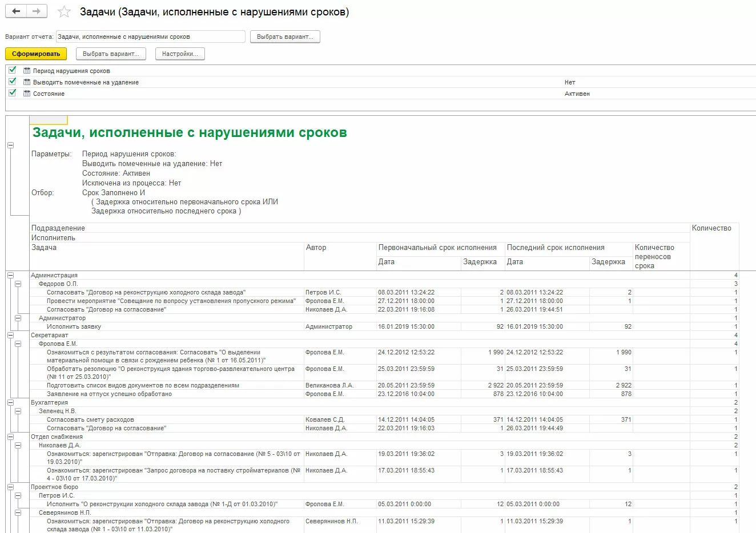Click Выбрать вариант... next to the variant field
Image resolution: width=756 pixels, height=533 pixels.
[x=285, y=37]
